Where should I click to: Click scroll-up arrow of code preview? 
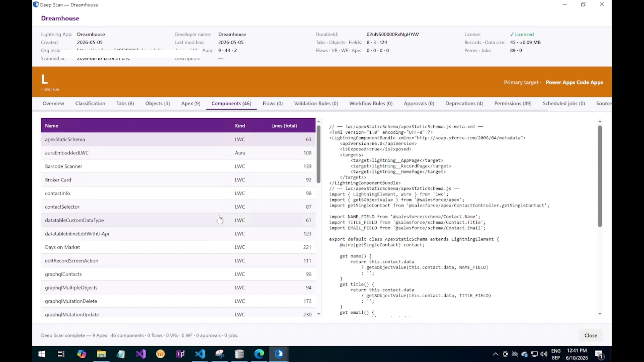(x=600, y=121)
